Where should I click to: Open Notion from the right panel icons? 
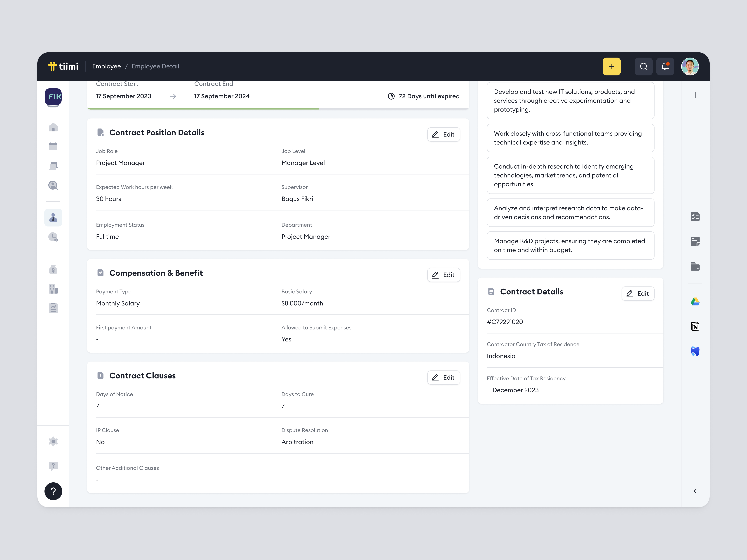click(x=695, y=326)
